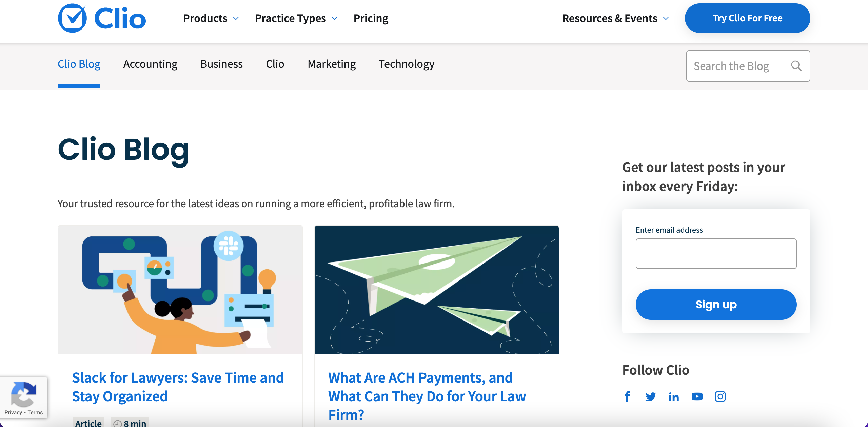Screen dimensions: 868x427
Task: Open Slack for Lawyers article title
Action: coord(178,387)
